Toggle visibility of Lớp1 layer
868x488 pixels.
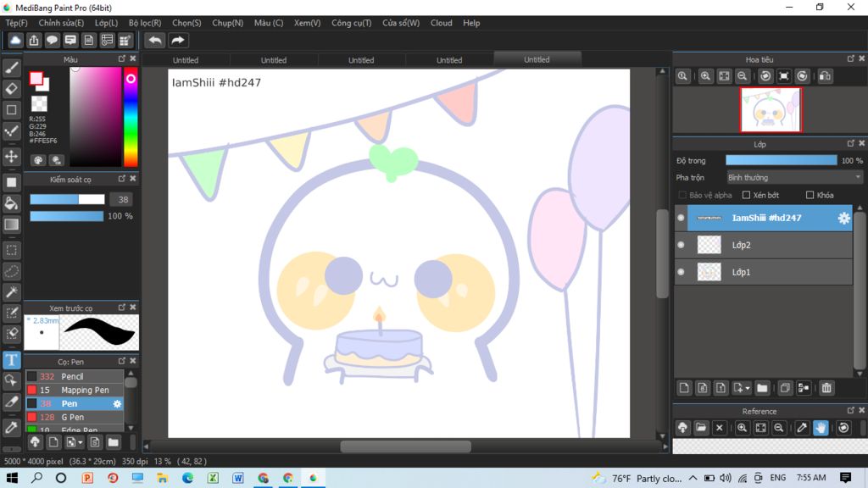[681, 272]
